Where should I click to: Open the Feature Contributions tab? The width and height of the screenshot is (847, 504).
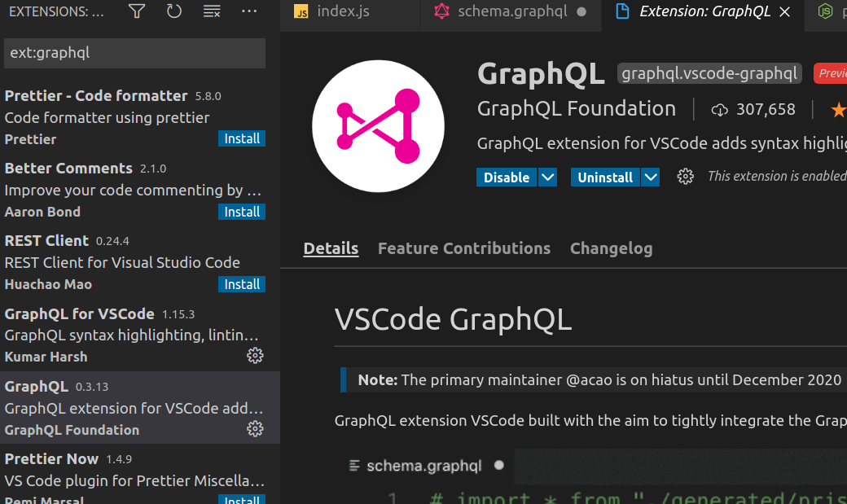click(x=464, y=248)
